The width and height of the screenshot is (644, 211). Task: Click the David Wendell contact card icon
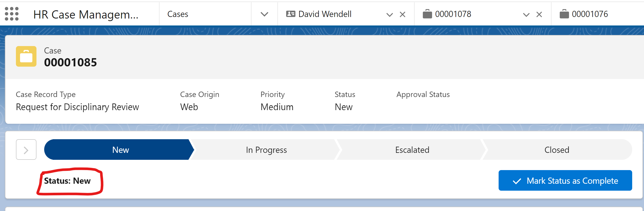pos(291,14)
